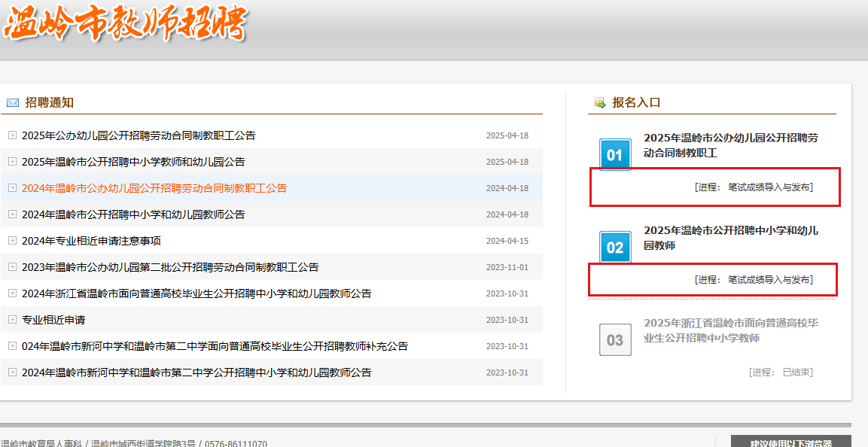Viewport: 868px width, 447px height.
Task: Open 2024年浙江省温岭市面向普通高校毕业生 notice
Action: pyautogui.click(x=196, y=293)
